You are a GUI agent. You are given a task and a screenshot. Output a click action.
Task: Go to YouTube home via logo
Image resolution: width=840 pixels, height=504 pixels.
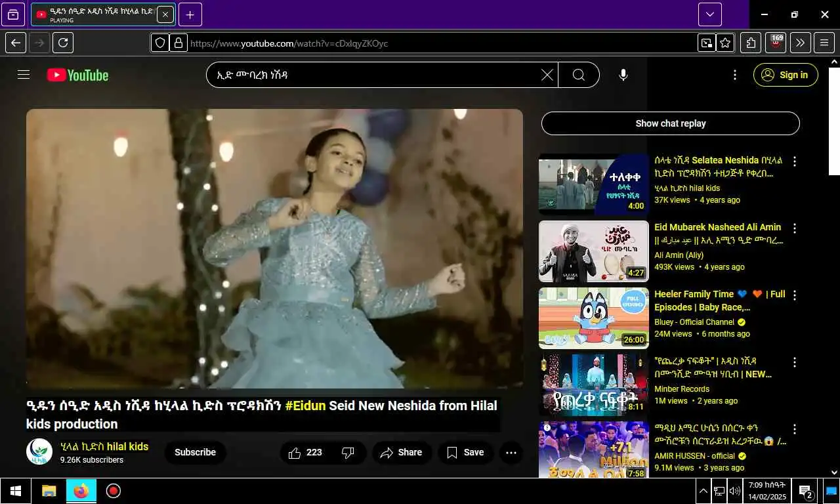(x=77, y=75)
